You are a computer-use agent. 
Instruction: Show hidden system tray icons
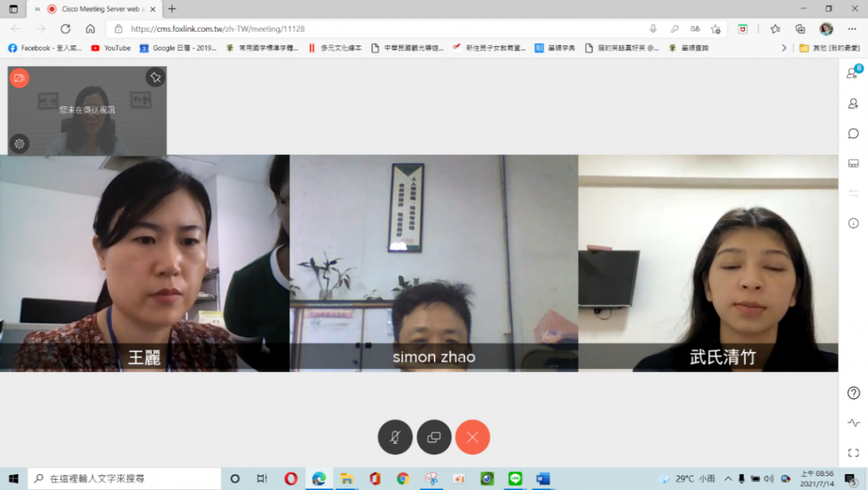pyautogui.click(x=728, y=478)
